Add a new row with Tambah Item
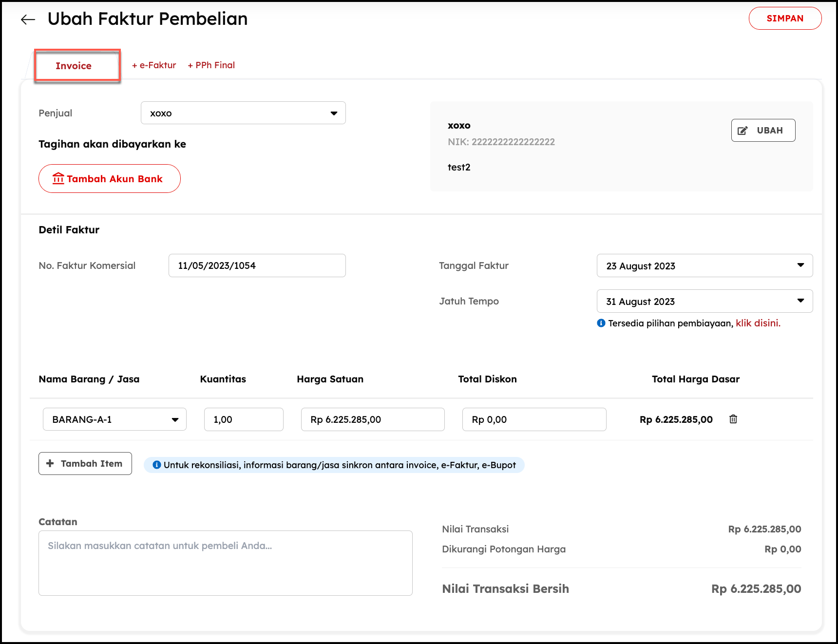838x644 pixels. pos(85,463)
